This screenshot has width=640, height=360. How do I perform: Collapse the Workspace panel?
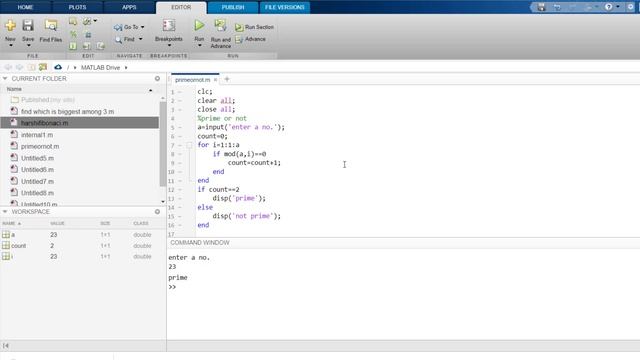(x=5, y=212)
